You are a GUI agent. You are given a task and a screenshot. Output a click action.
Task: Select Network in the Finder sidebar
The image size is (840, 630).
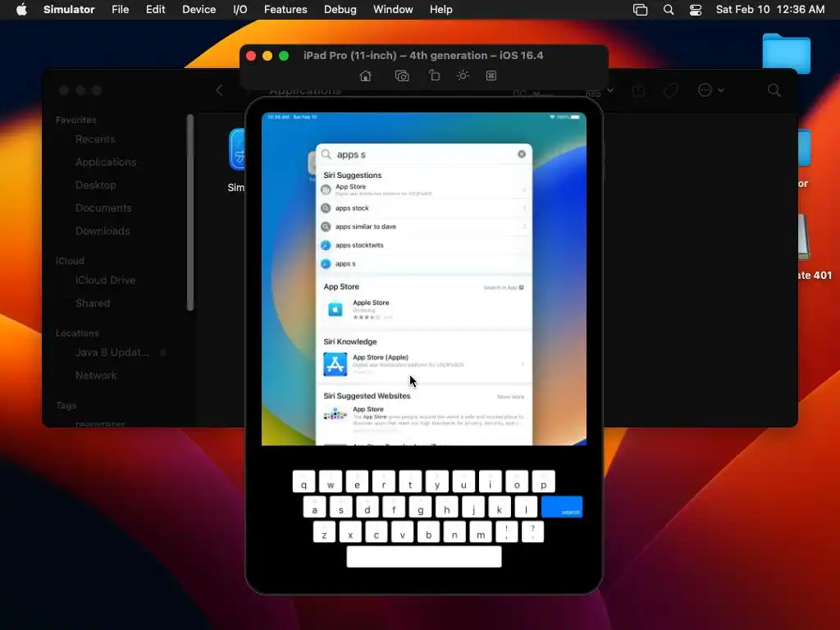click(96, 376)
